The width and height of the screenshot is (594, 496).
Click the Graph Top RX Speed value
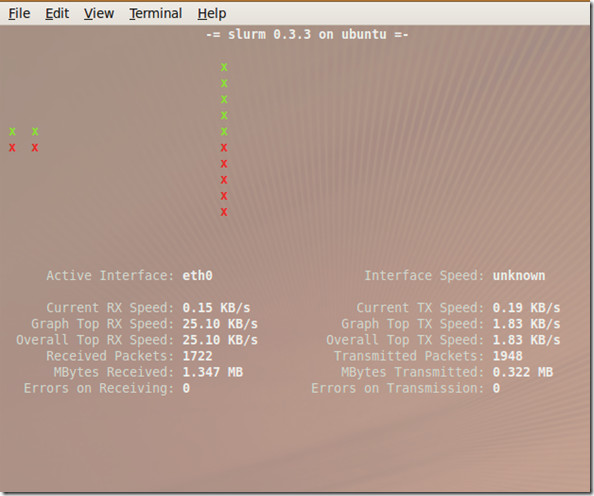220,324
